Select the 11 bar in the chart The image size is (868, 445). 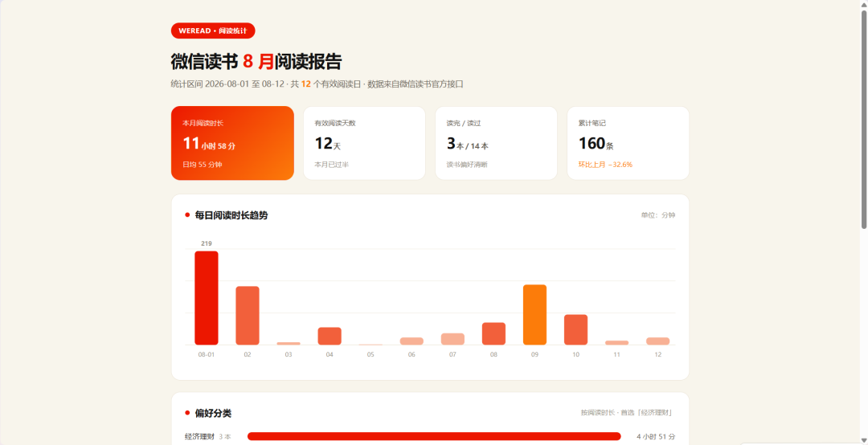[x=616, y=343]
